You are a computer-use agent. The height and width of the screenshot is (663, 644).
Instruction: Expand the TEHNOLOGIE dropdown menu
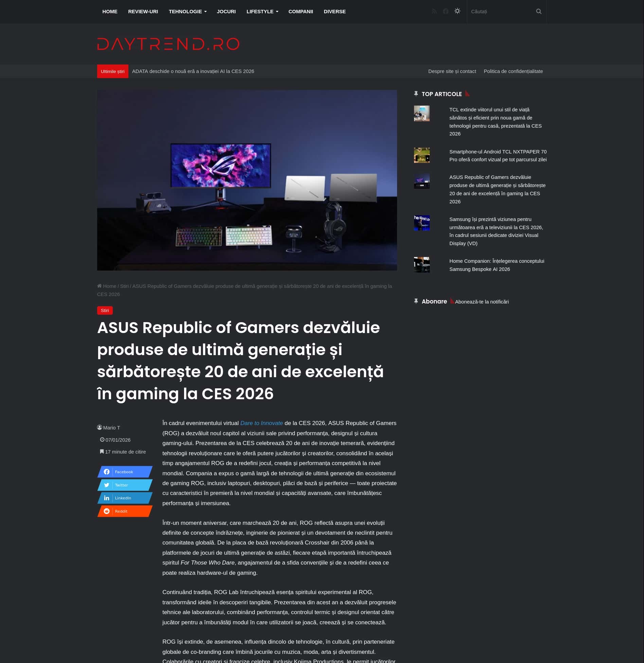coord(187,12)
